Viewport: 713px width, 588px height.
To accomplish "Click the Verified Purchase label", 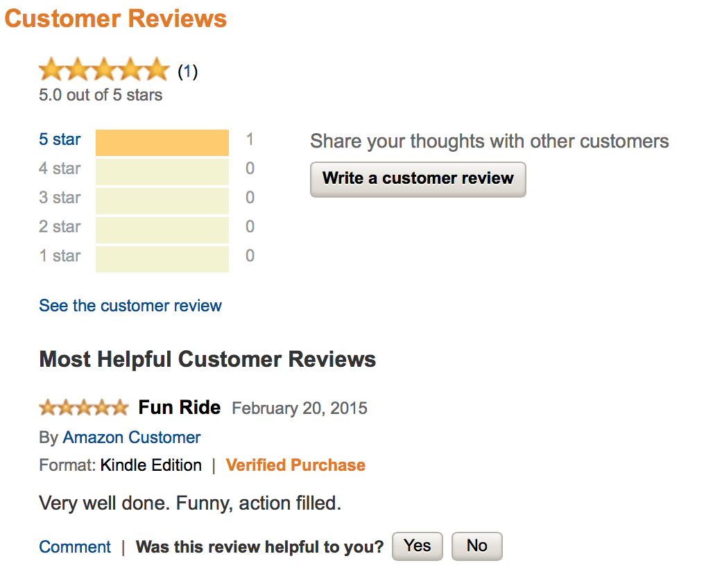I will click(295, 465).
